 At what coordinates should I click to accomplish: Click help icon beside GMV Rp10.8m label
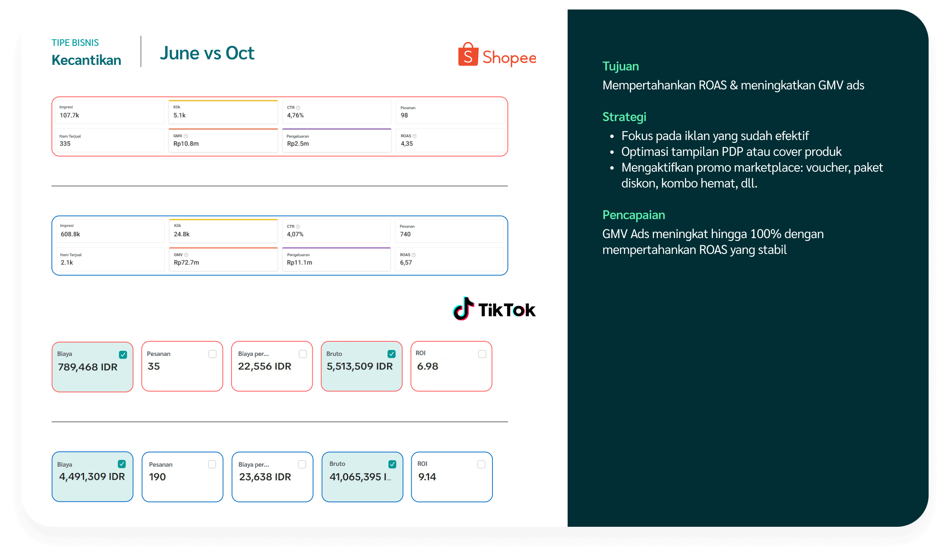coord(186,136)
